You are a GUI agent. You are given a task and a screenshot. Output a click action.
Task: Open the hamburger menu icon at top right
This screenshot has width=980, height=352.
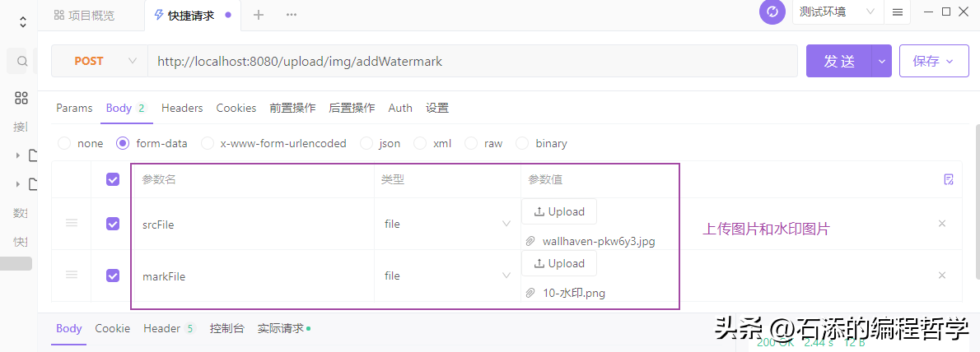coord(898,12)
